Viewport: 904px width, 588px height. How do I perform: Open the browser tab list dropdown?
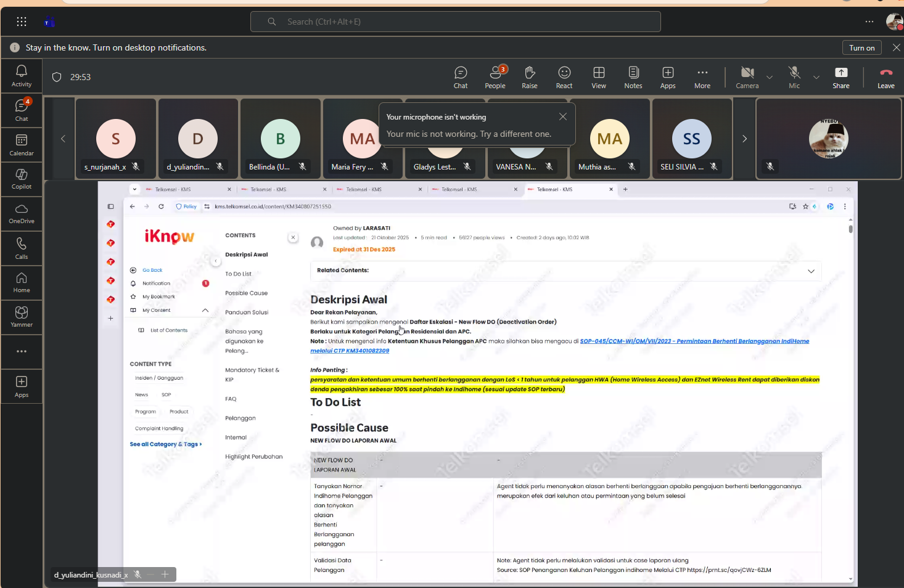click(x=134, y=189)
